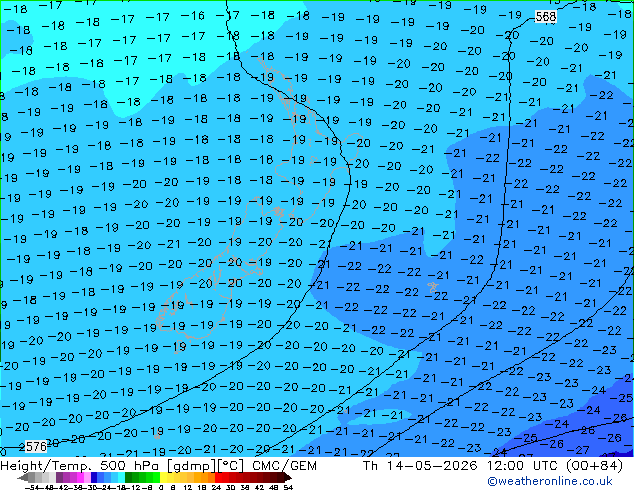This screenshot has height=490, width=634.
Task: Select the magenta swatch in color legend
Action: click(80, 477)
